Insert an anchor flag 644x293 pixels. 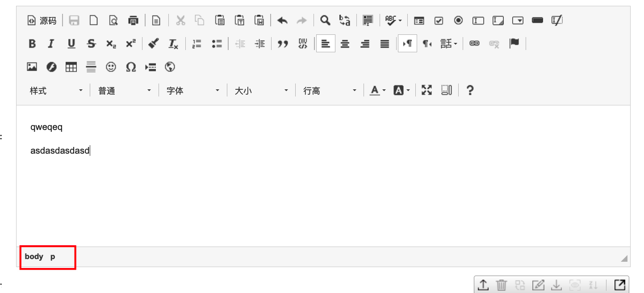514,43
